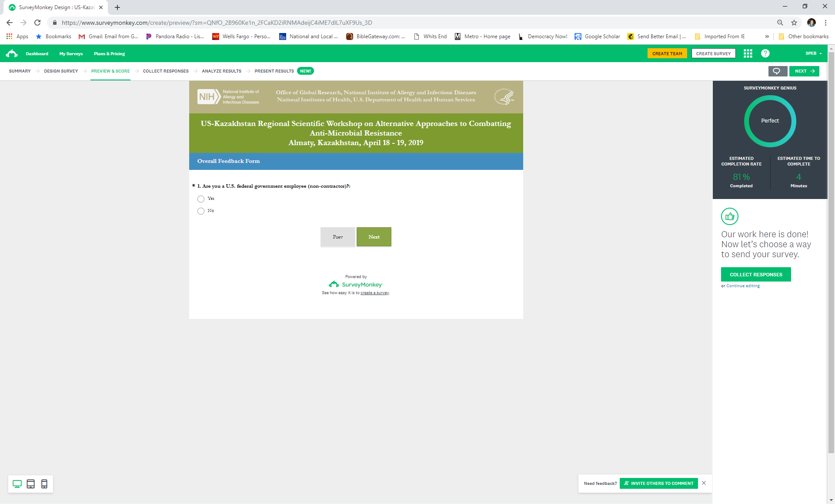
Task: Open the apps grid icon in header
Action: 748,53
